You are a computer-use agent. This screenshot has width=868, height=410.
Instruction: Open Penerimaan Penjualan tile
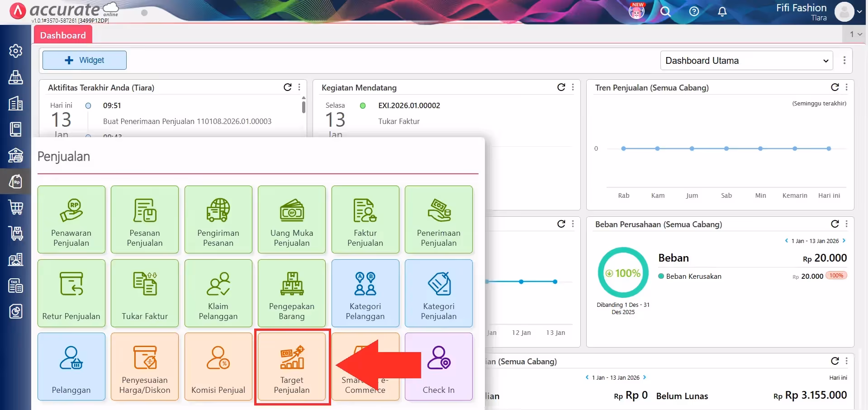click(x=439, y=219)
